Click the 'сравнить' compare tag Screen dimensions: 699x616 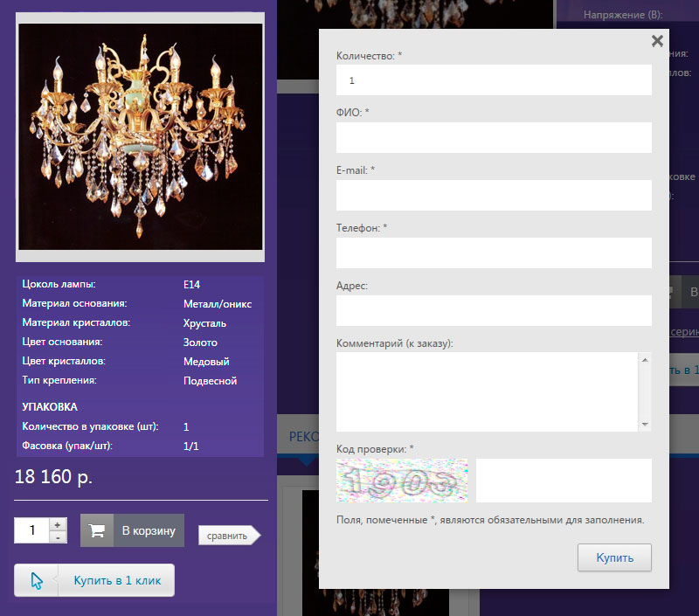(227, 536)
